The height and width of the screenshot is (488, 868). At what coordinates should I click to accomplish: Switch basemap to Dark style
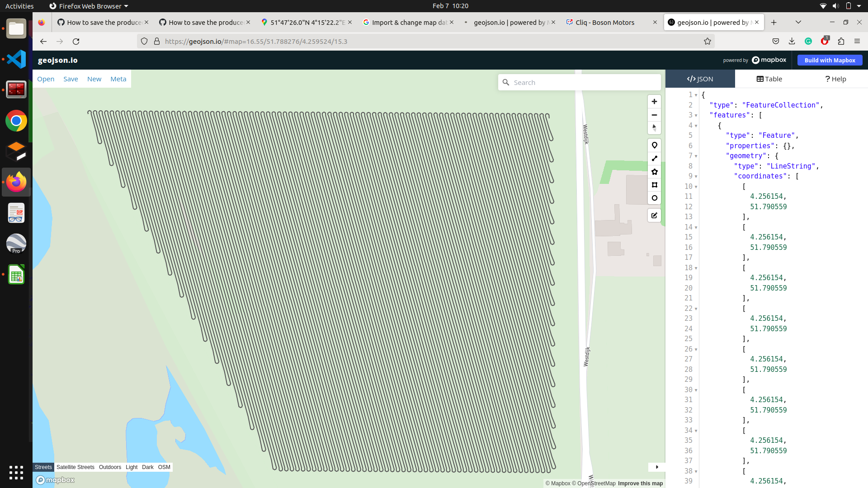point(147,467)
